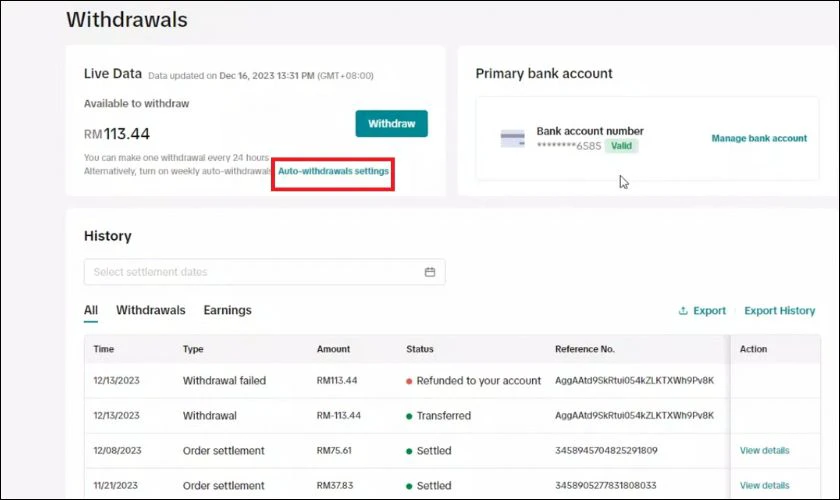
Task: Click the RM-113.44 amount cell
Action: (x=339, y=416)
